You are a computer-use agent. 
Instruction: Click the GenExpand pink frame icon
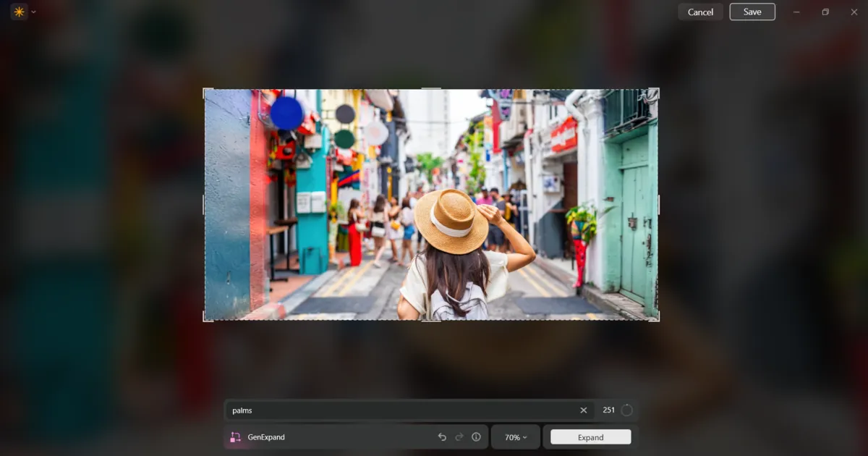tap(234, 436)
